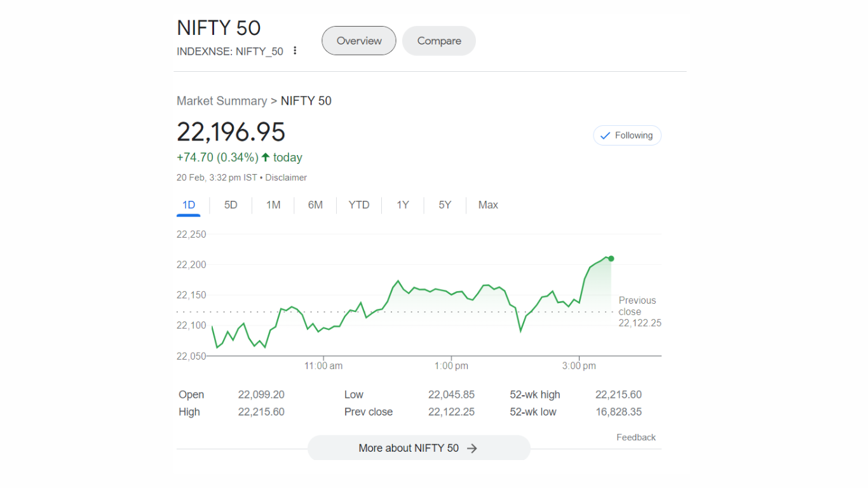The image size is (868, 488).
Task: Switch chart to 1D range
Action: pyautogui.click(x=189, y=205)
